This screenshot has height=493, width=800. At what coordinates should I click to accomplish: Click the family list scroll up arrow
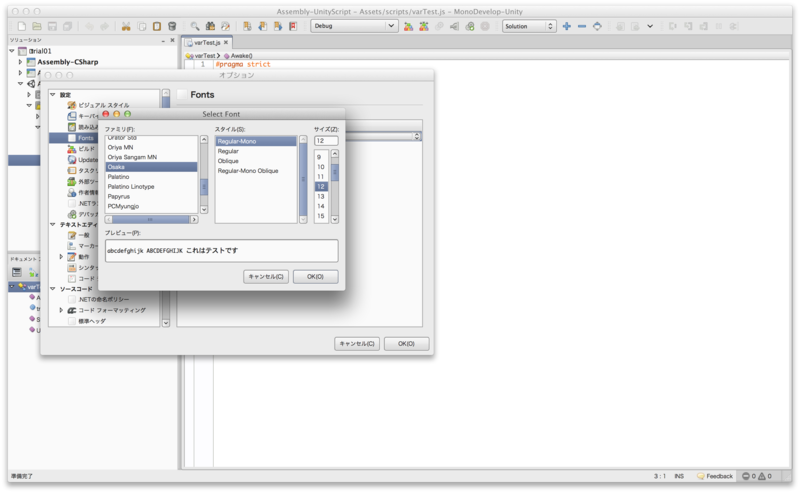204,139
